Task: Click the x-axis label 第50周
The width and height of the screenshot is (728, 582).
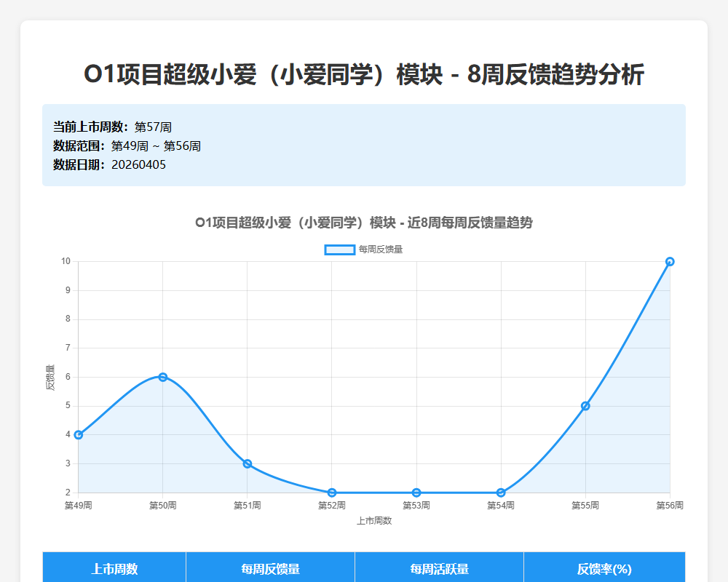Action: pos(163,506)
